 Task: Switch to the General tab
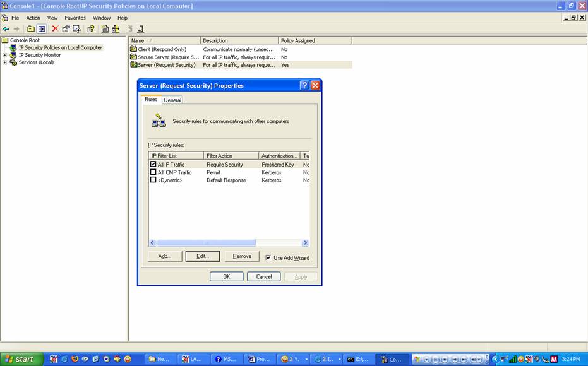pyautogui.click(x=172, y=100)
